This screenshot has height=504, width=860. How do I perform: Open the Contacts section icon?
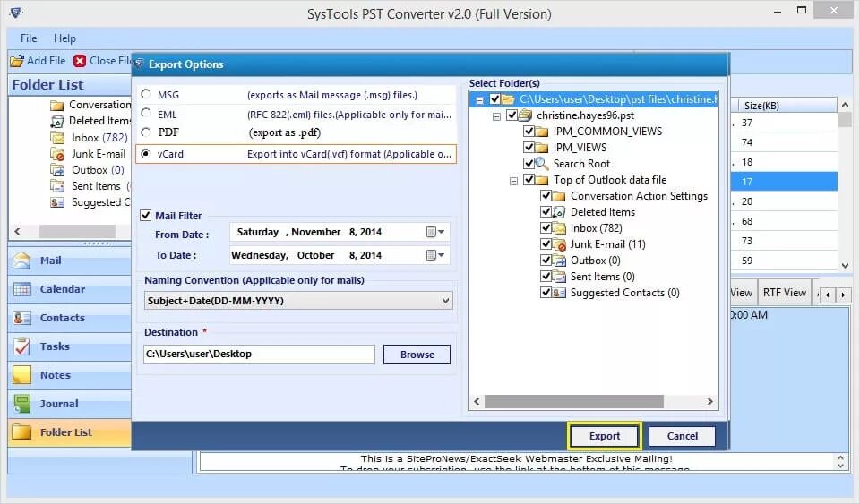click(21, 318)
